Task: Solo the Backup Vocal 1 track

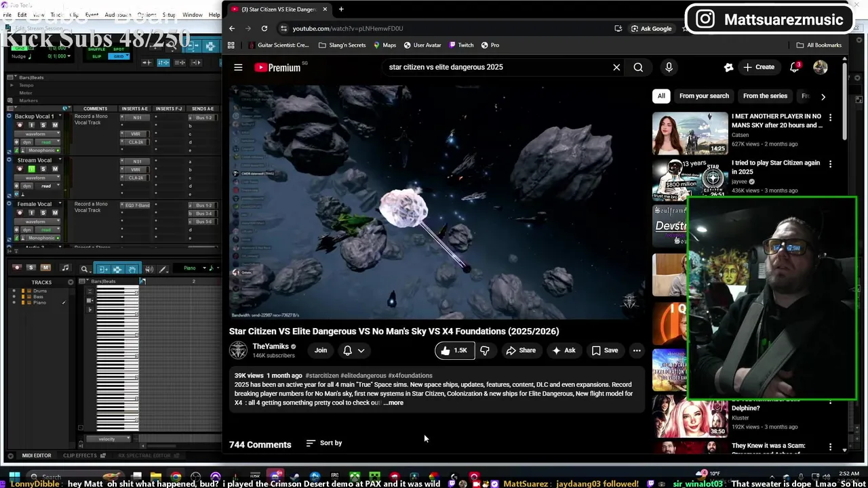Action: (x=43, y=125)
